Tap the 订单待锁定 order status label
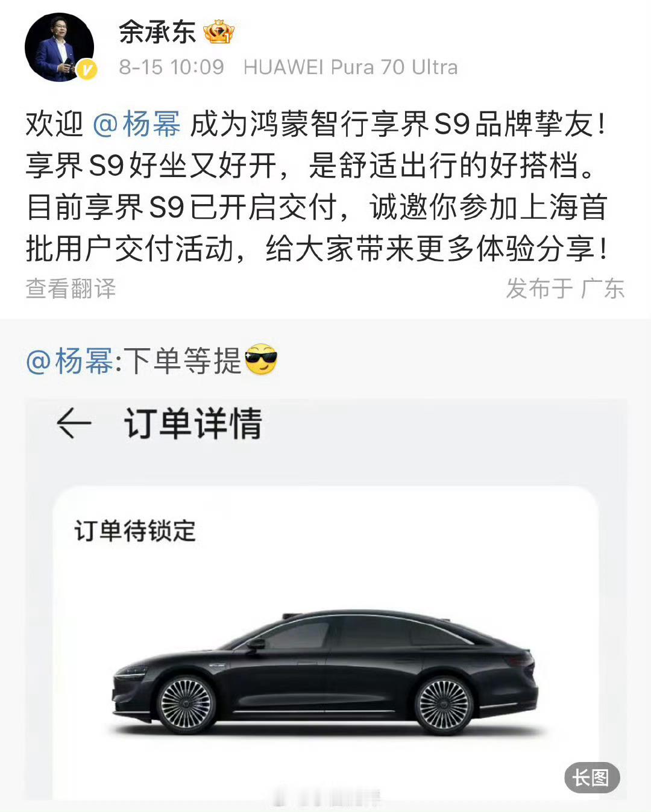This screenshot has height=812, width=651. coord(135,531)
